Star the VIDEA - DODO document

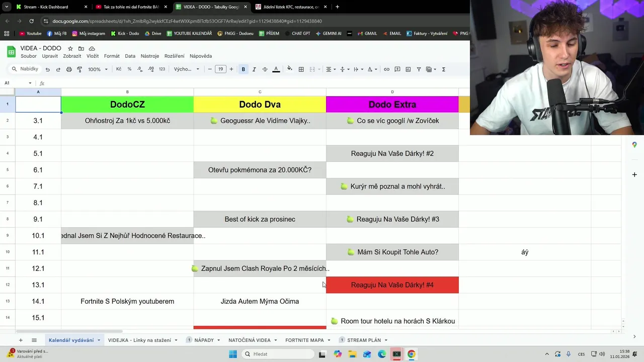70,49
